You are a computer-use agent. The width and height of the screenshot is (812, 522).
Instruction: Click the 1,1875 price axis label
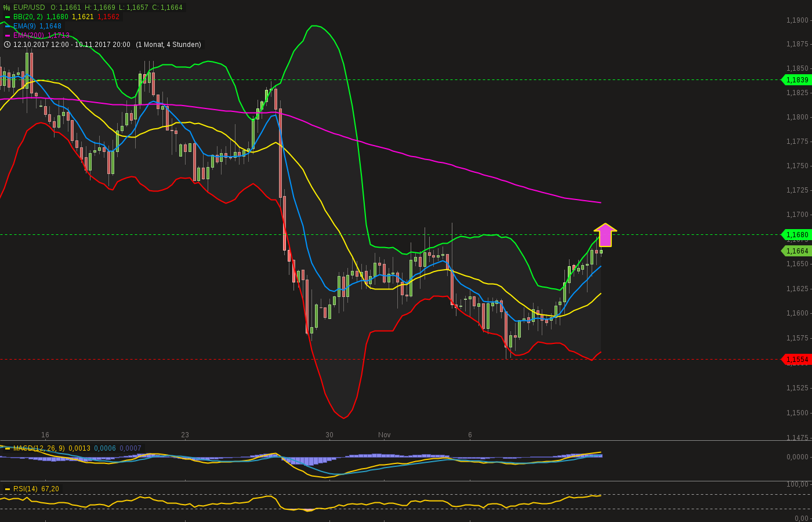(x=797, y=44)
